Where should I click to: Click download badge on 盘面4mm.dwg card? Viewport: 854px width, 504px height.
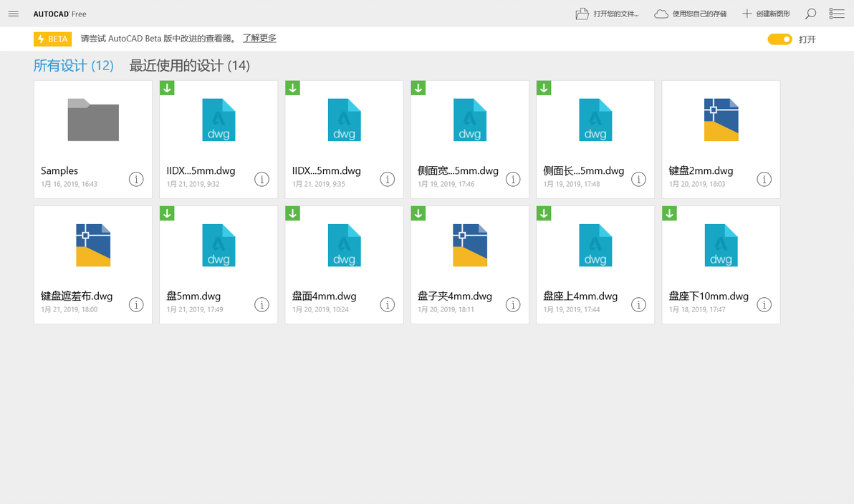point(293,213)
